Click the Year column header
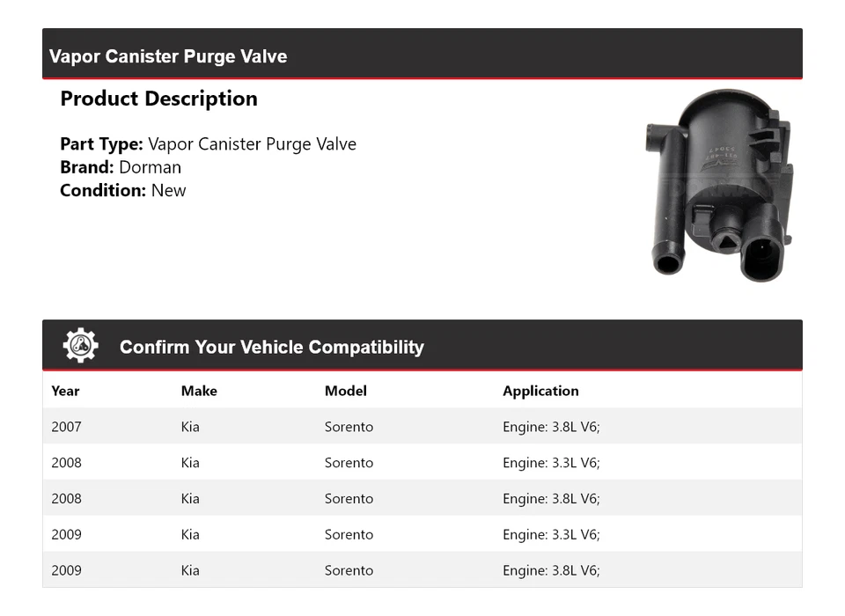The image size is (845, 616). [65, 391]
